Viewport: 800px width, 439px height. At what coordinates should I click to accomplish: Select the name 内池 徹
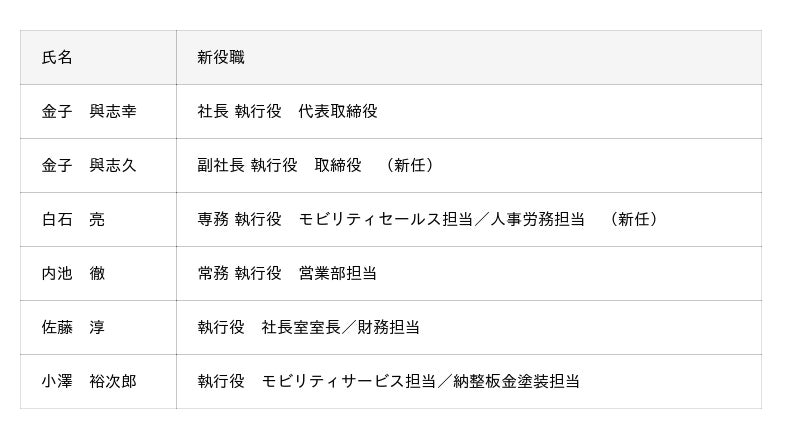click(73, 274)
